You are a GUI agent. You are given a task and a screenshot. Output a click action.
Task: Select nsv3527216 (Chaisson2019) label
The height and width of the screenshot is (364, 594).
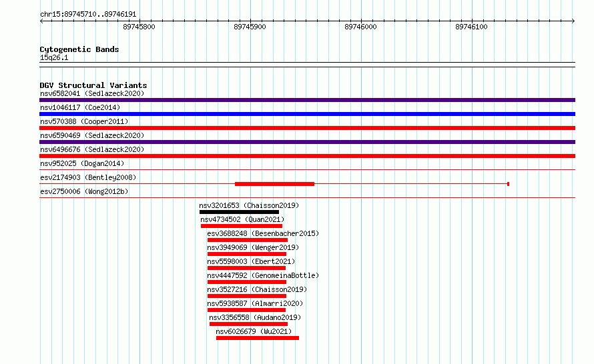tap(257, 289)
